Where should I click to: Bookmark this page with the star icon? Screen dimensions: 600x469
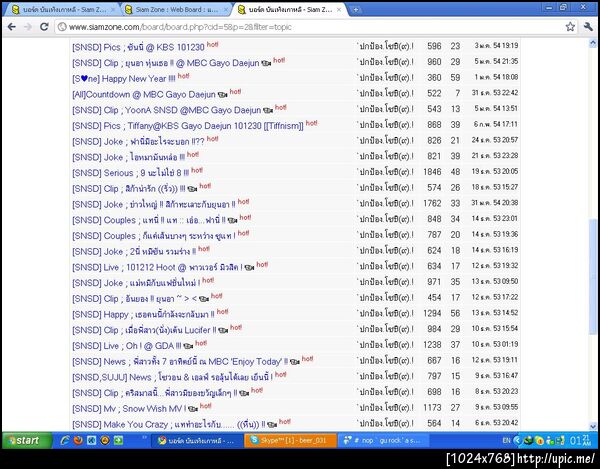(570, 27)
